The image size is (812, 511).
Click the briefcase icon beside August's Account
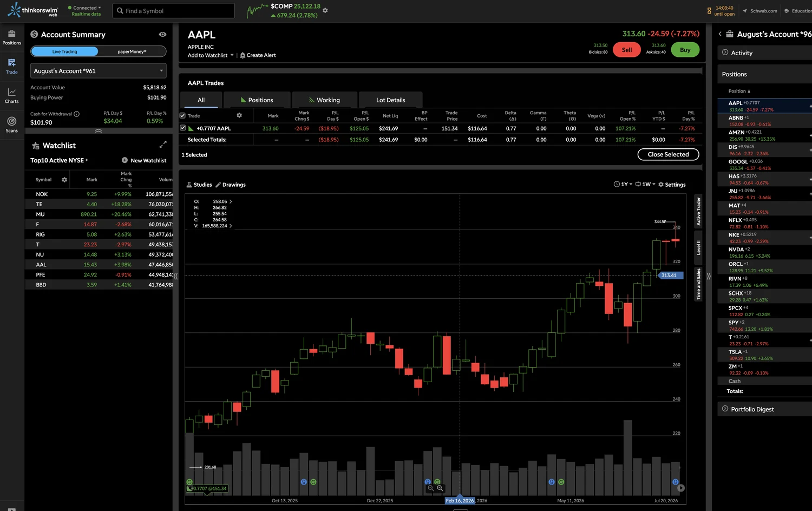[x=730, y=34]
